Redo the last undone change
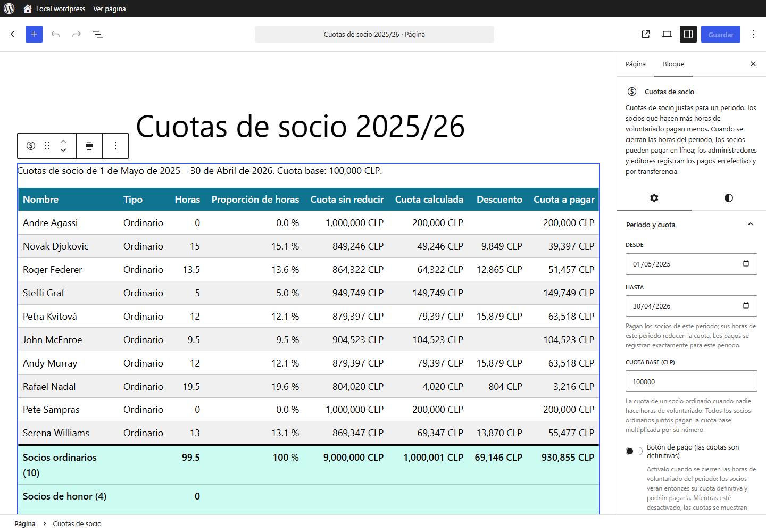The width and height of the screenshot is (766, 532). (77, 34)
